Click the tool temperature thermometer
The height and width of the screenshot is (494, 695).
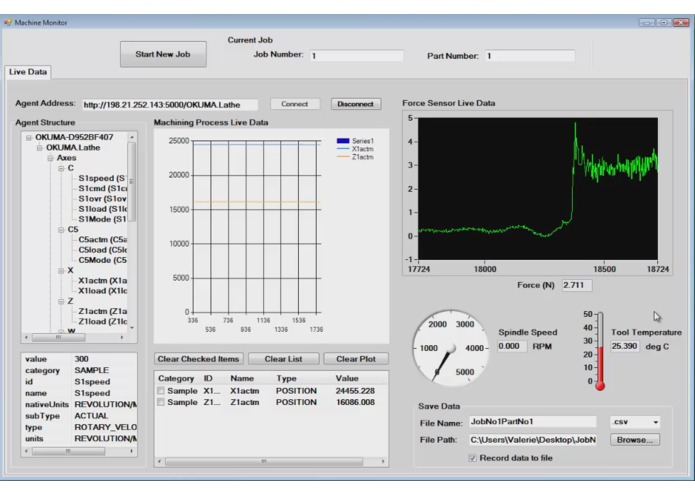coord(600,351)
